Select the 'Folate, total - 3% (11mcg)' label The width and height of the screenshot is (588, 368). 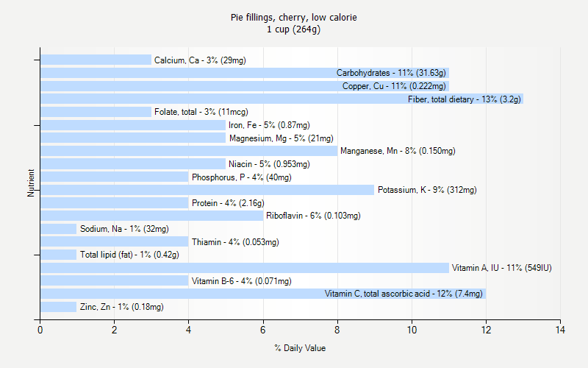(x=201, y=112)
